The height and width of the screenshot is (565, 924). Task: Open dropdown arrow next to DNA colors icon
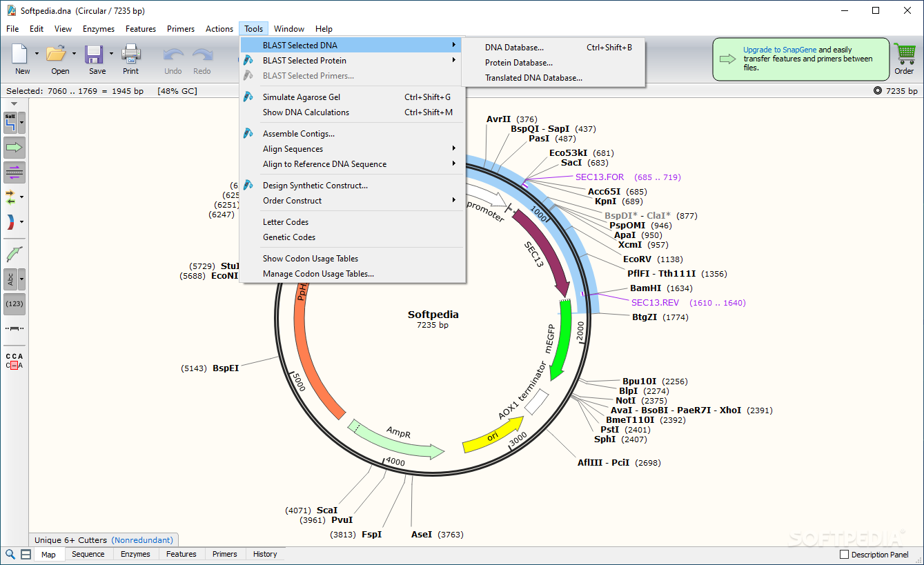[x=22, y=222]
